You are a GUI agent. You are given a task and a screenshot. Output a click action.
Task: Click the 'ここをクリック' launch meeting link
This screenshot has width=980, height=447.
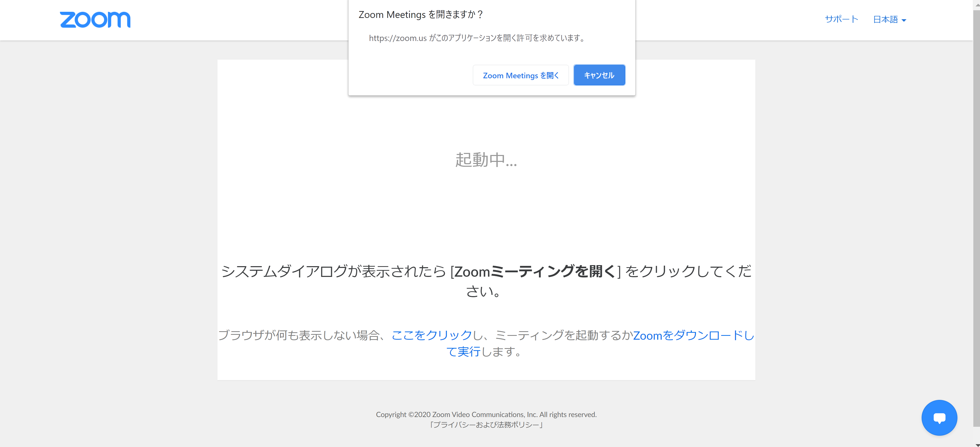click(432, 335)
